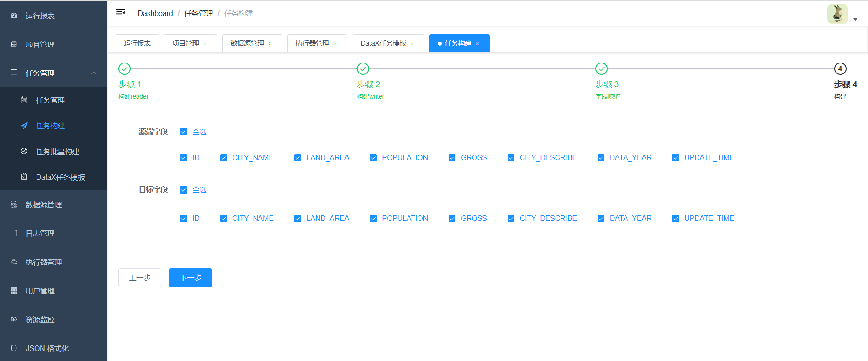Open JSON 格式化 sidebar menu item

point(53,348)
